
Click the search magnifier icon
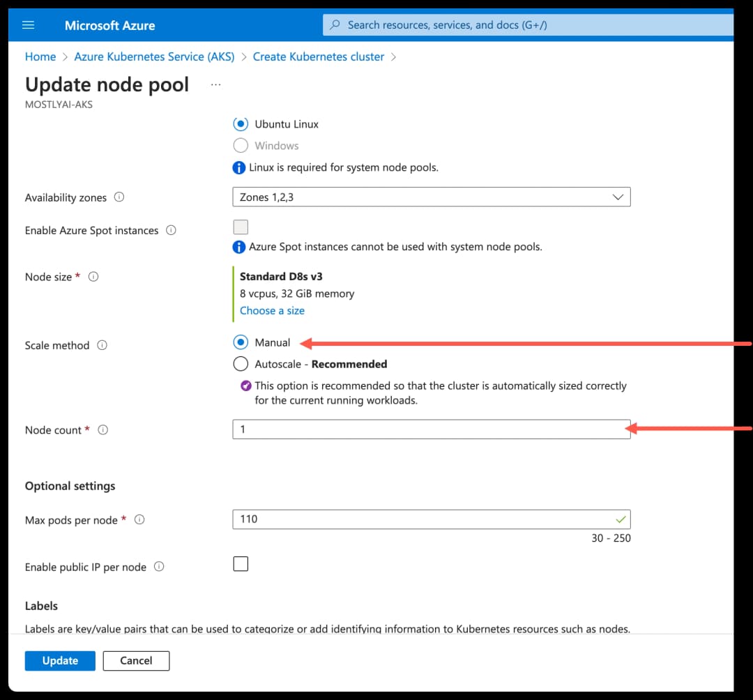pos(335,24)
